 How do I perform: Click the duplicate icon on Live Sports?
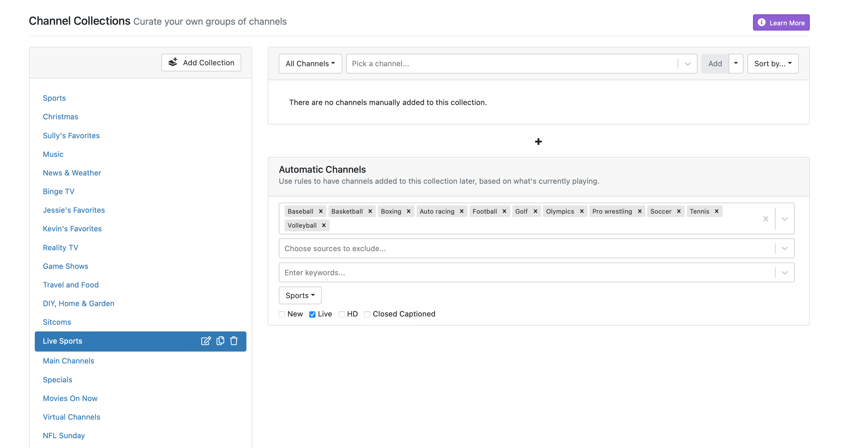(220, 341)
